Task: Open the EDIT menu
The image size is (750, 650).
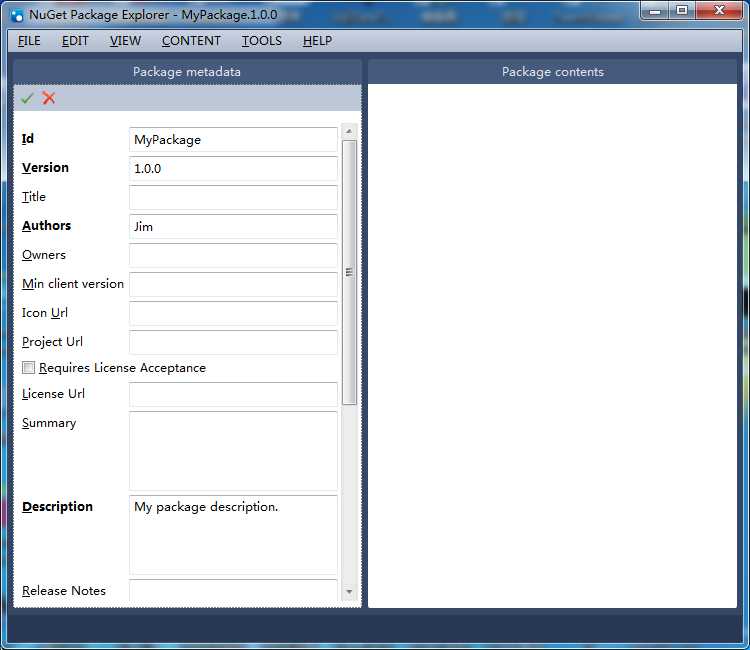Action: click(75, 41)
